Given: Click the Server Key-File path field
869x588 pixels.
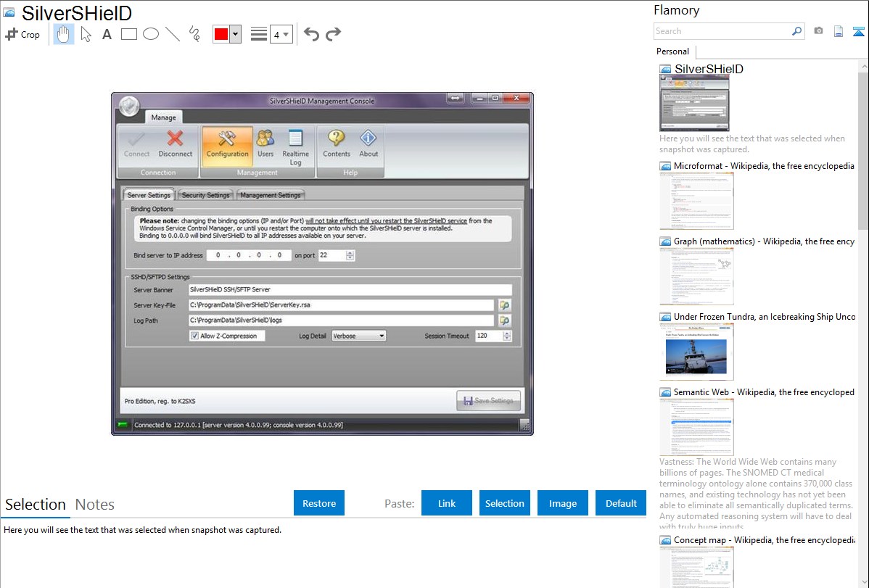Looking at the screenshot, I should (341, 305).
